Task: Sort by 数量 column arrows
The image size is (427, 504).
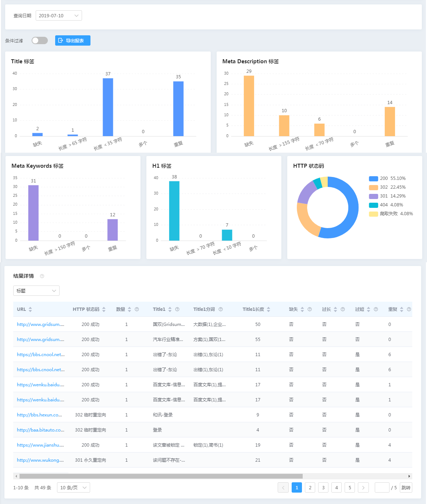Action: coord(129,309)
